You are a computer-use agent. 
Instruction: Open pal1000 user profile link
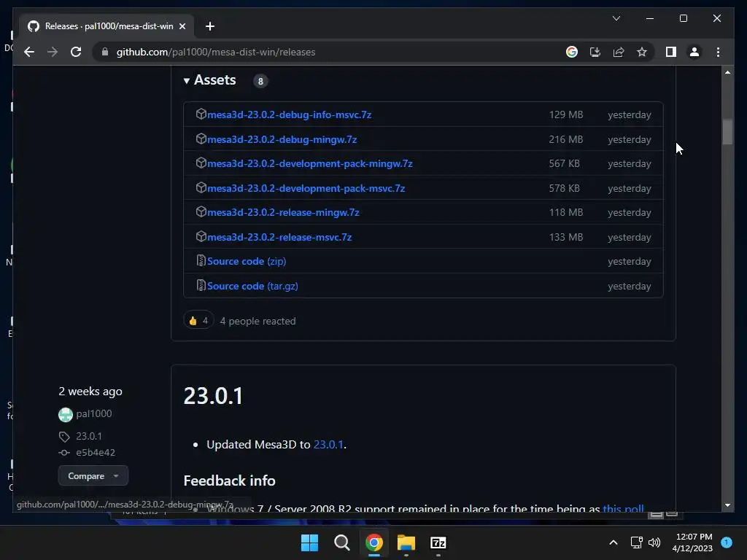coord(94,414)
